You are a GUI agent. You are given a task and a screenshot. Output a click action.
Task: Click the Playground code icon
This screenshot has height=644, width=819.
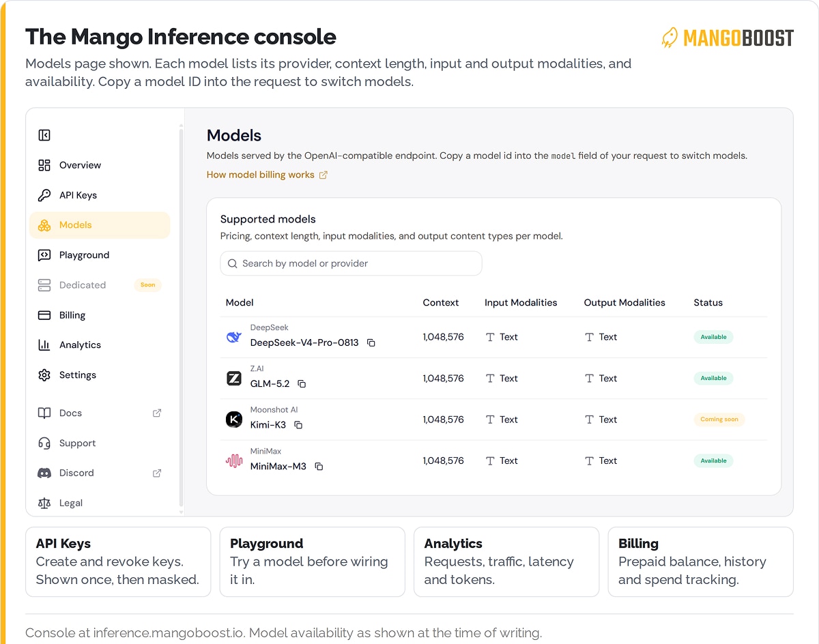click(44, 255)
